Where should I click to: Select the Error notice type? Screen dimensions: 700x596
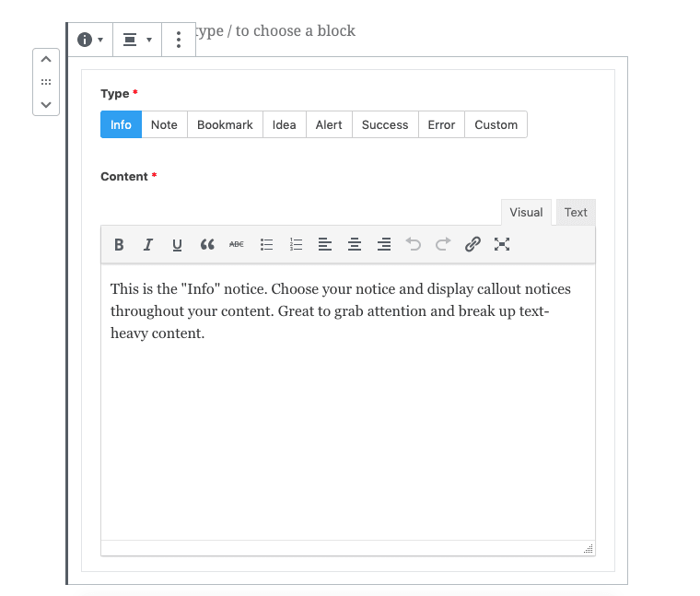441,124
